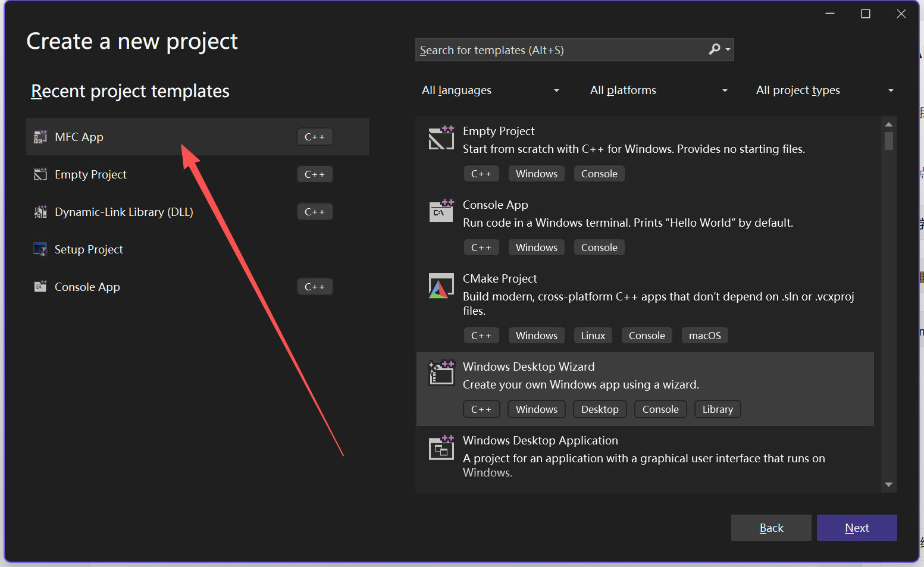
Task: Click macOS tag under CMake Project
Action: pos(705,336)
